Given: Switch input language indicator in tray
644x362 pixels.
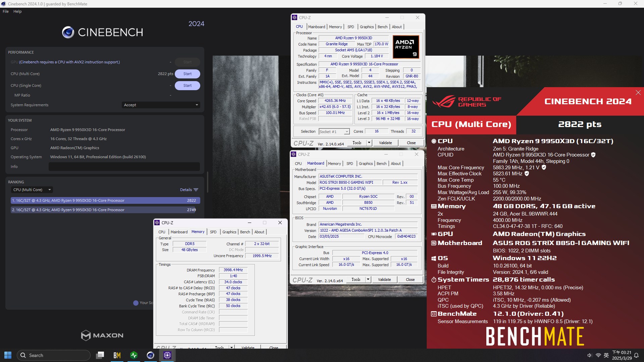Looking at the screenshot, I should (x=606, y=355).
